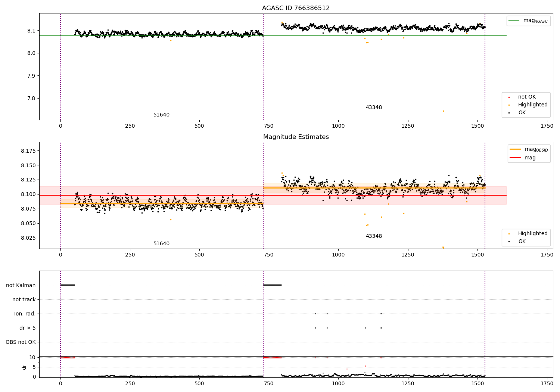Click x-axis tick 1750 of Magnitude Estimates plot
Screen dimensions: 560x392
coord(547,255)
